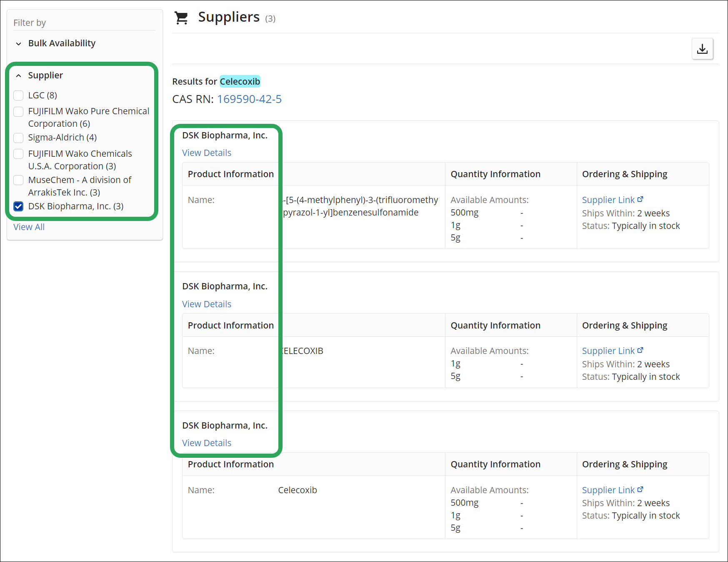Viewport: 728px width, 562px height.
Task: Click the Suppliers page heading
Action: click(229, 17)
